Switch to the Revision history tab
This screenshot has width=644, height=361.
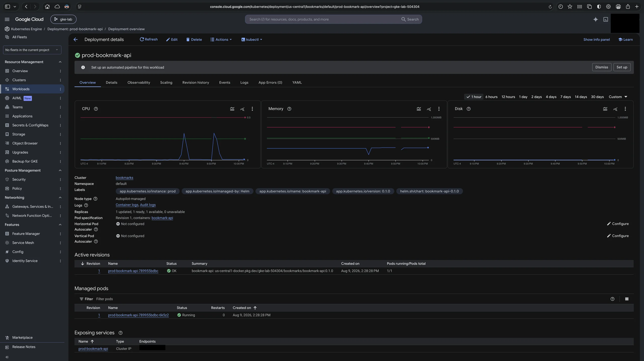pos(195,83)
